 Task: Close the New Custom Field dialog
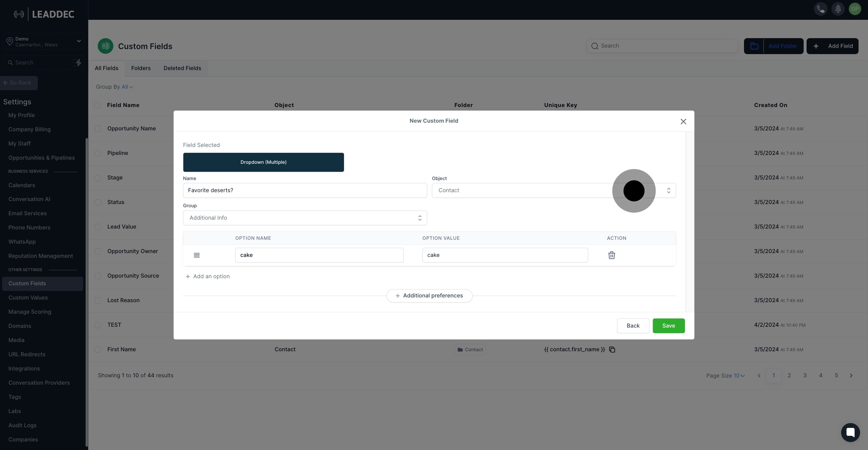click(683, 122)
